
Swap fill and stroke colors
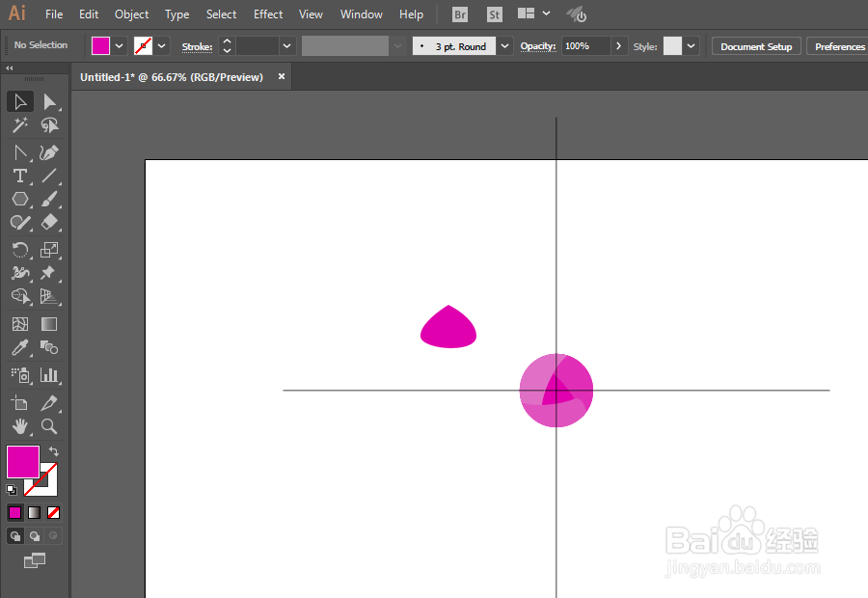(54, 451)
